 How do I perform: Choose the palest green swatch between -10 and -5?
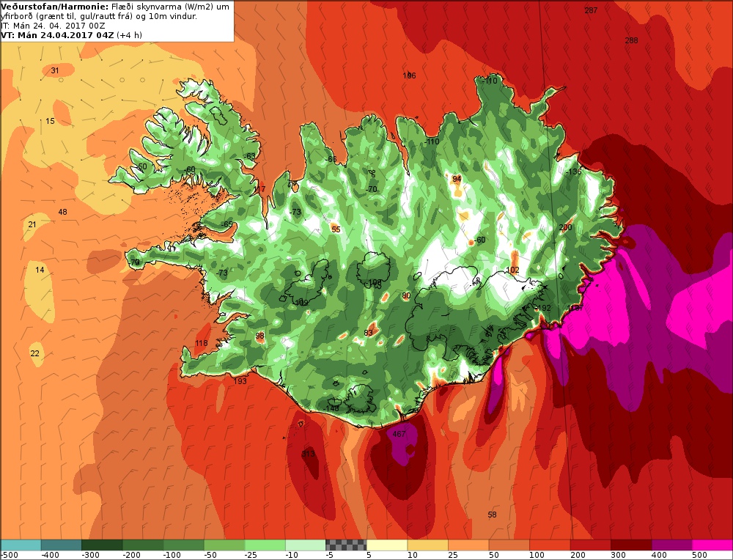[x=305, y=545]
